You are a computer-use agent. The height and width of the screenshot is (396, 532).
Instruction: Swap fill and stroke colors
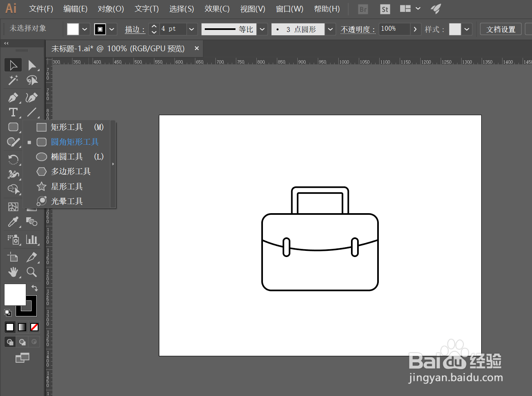tap(35, 288)
